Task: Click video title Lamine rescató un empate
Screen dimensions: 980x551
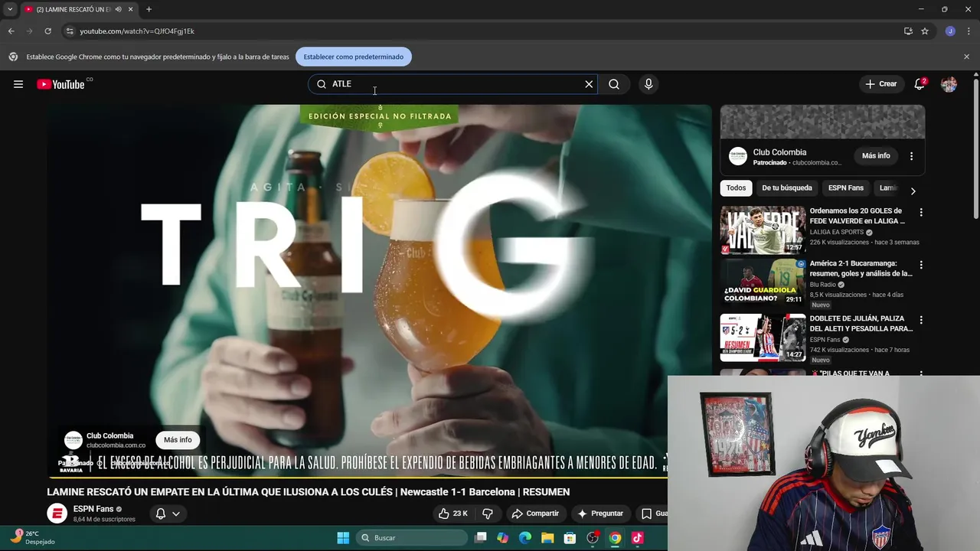Action: 309,492
